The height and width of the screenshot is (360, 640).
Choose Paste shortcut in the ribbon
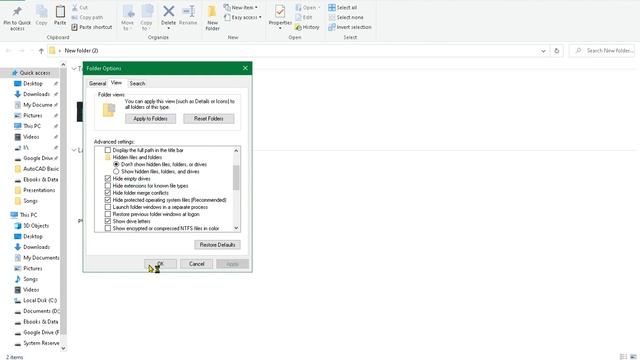pos(91,27)
